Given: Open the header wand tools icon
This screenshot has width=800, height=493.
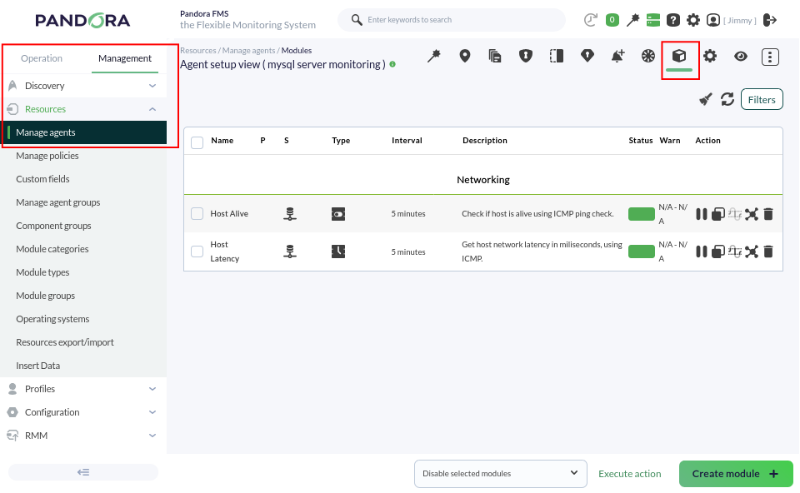Looking at the screenshot, I should tap(633, 20).
